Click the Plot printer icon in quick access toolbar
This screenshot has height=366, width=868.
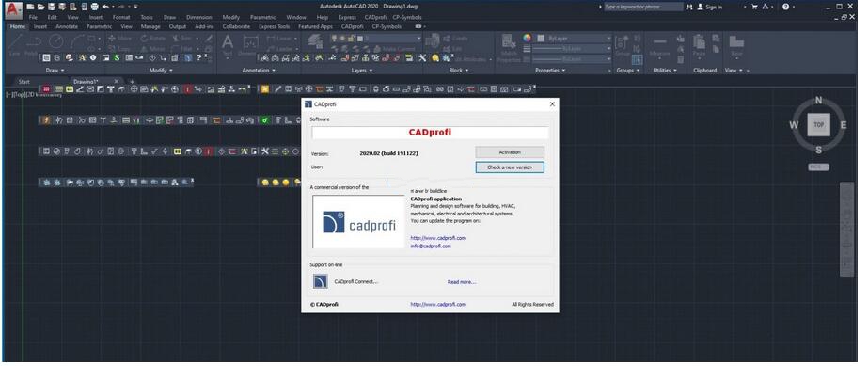pos(95,7)
